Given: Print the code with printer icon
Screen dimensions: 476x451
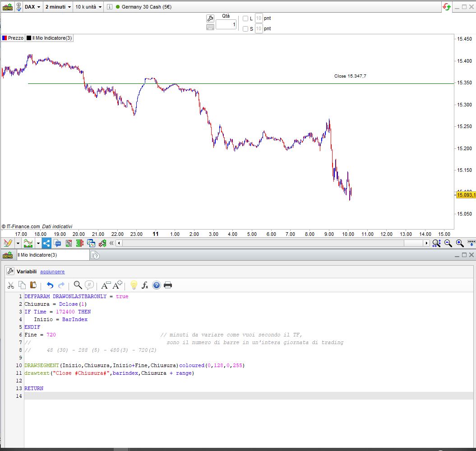Looking at the screenshot, I should (x=168, y=285).
